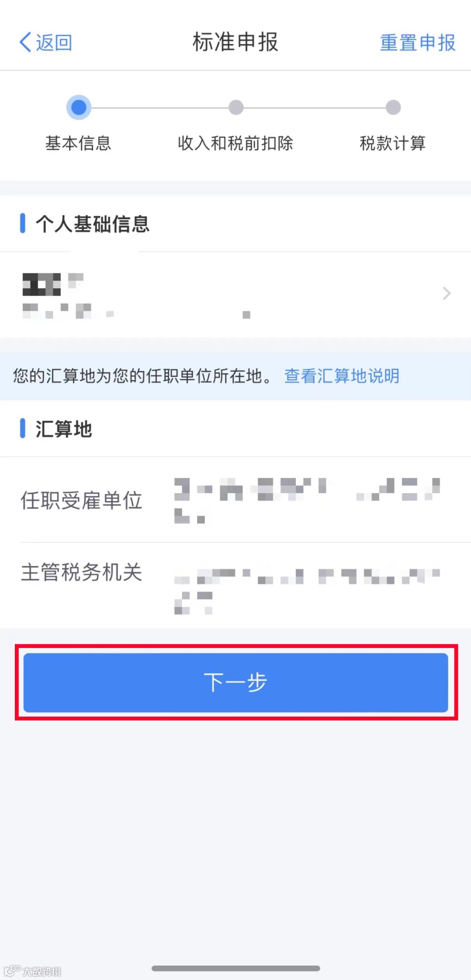Viewport: 471px width, 980px height.
Task: Tap the home indicator bar
Action: click(x=235, y=968)
